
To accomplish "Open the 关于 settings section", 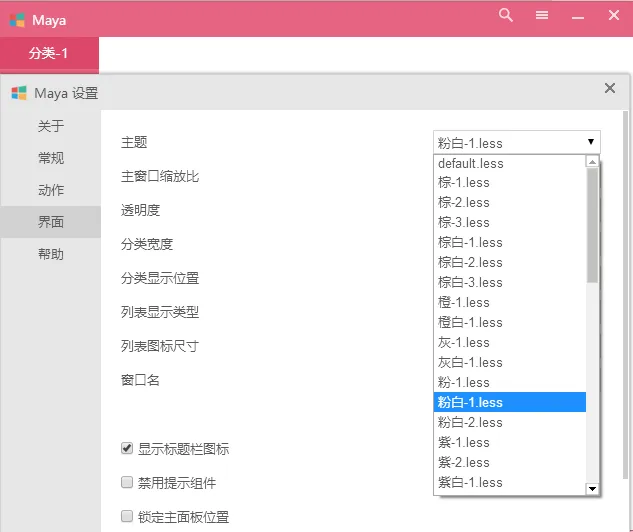I will pos(51,126).
